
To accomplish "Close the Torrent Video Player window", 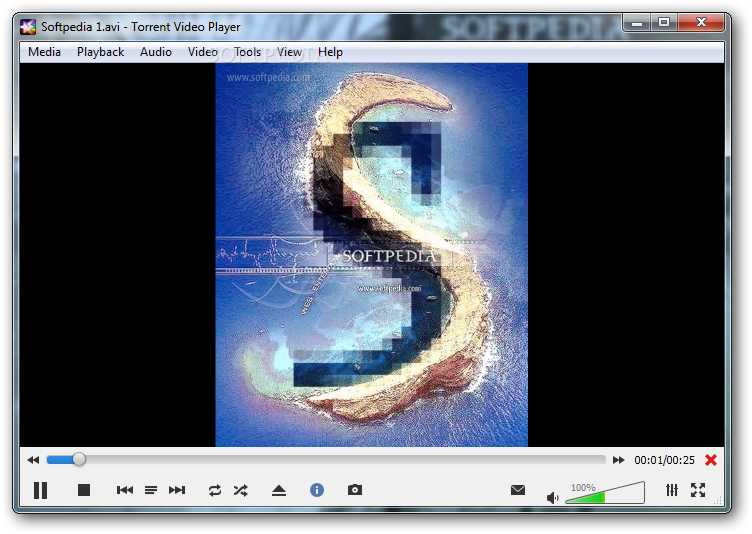I will 701,22.
